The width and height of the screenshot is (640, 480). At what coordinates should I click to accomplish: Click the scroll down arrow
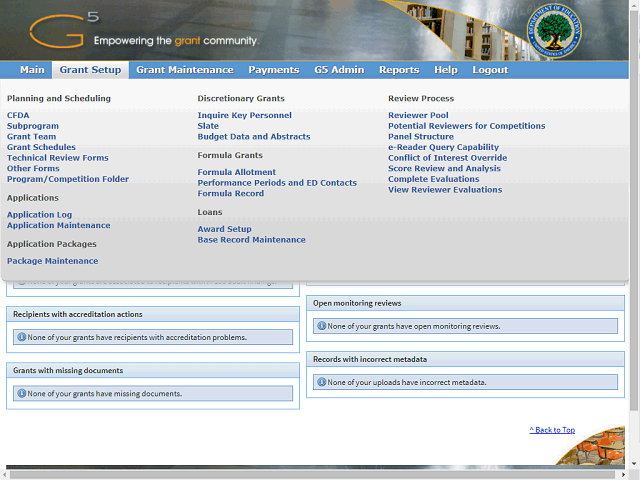click(633, 464)
